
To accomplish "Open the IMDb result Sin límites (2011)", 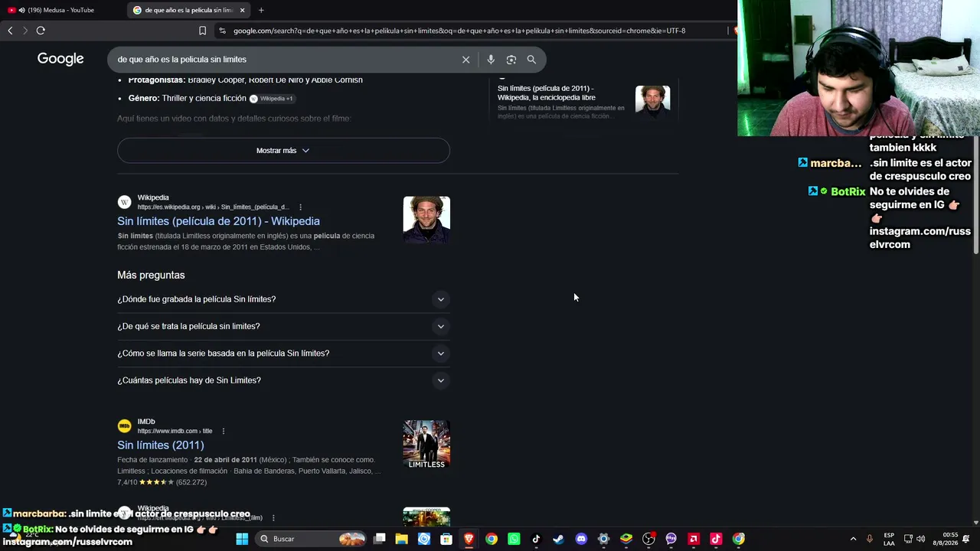I will [x=160, y=445].
